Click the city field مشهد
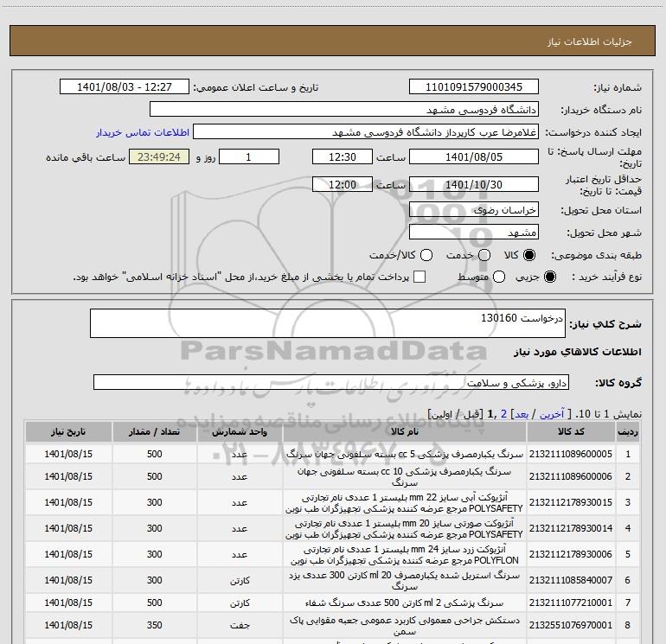The height and width of the screenshot is (644, 666). click(x=474, y=233)
